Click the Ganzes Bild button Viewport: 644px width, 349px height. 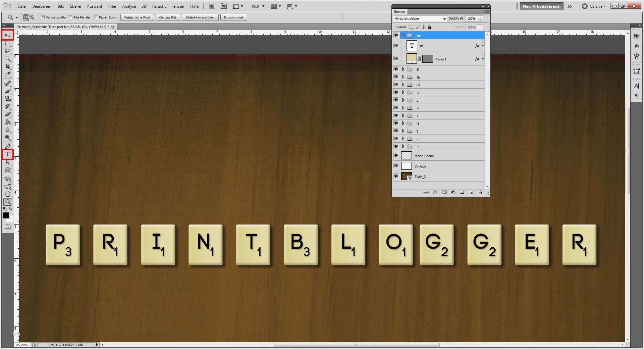(x=168, y=17)
